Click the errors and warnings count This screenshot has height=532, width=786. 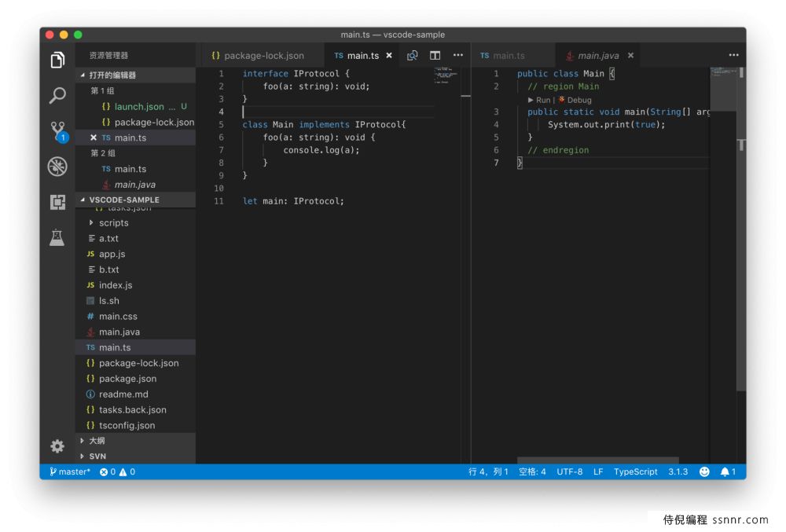[x=117, y=472]
